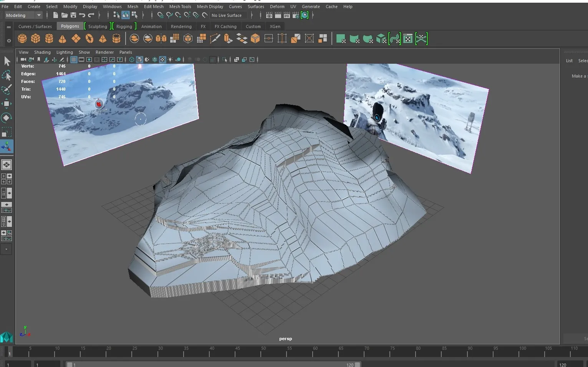
Task: Create a polygon sphere from the shelf
Action: click(22, 38)
